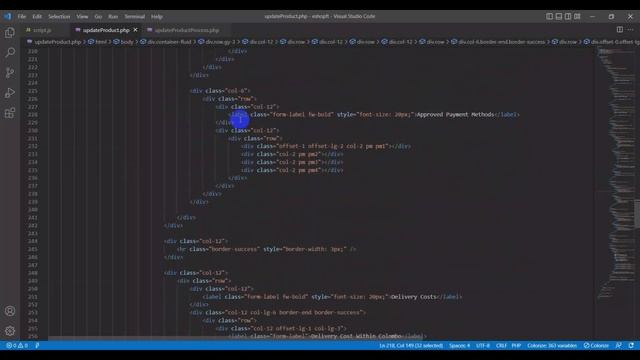This screenshot has width=640, height=360.
Task: Click the feedback icon in status bar
Action: (x=619, y=345)
